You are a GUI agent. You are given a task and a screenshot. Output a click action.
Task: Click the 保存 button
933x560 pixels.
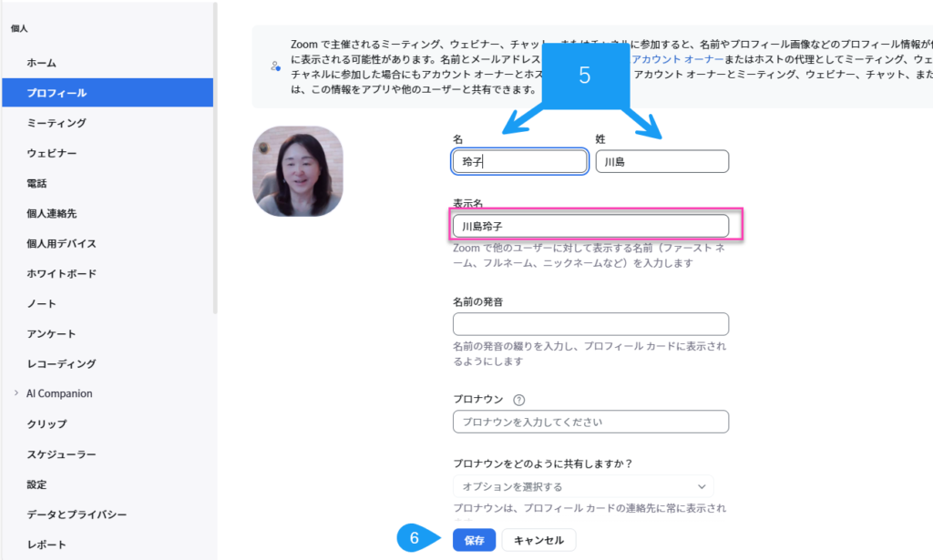coord(474,540)
